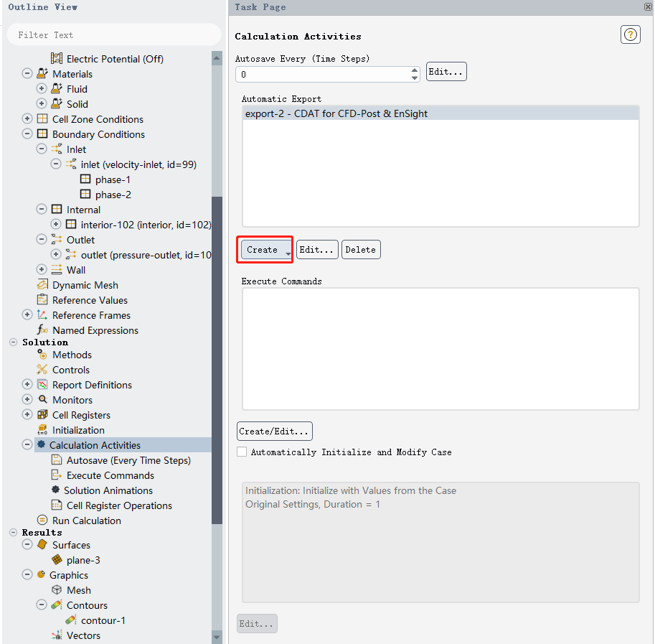Click the Solution Animations icon

pyautogui.click(x=55, y=490)
